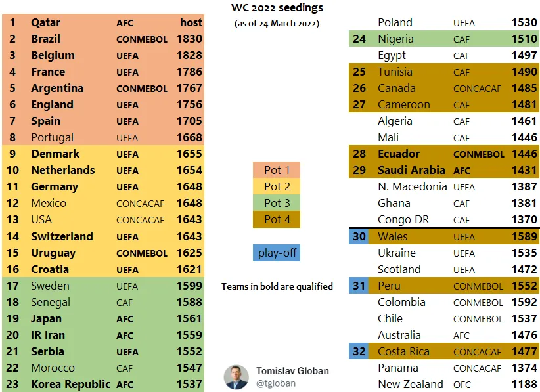Click the Saudi Arabia team name
540x392 pixels.
coord(411,170)
